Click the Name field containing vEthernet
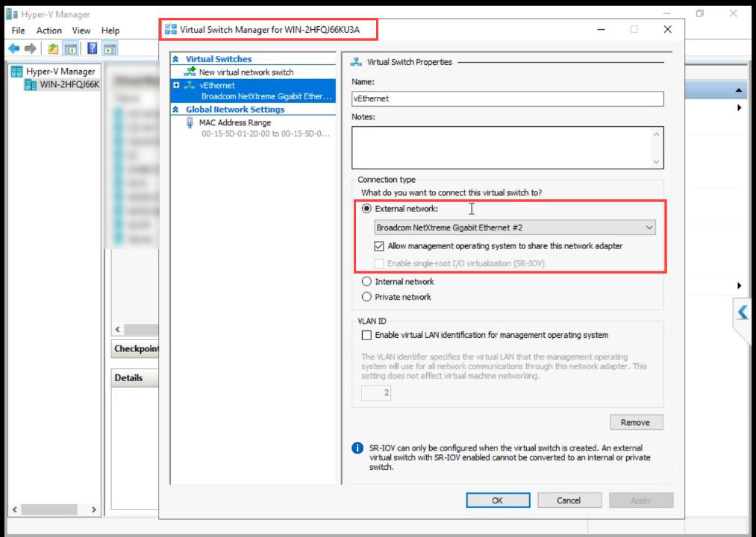Image resolution: width=756 pixels, height=537 pixels. tap(507, 98)
